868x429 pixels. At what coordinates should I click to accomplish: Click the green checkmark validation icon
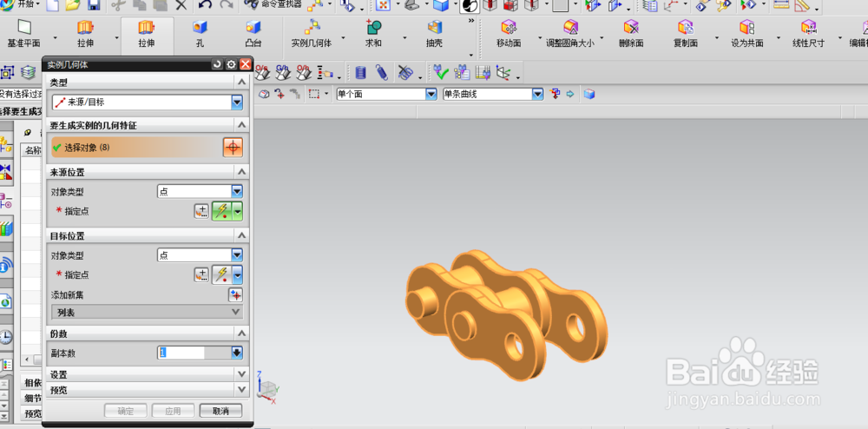coord(441,73)
